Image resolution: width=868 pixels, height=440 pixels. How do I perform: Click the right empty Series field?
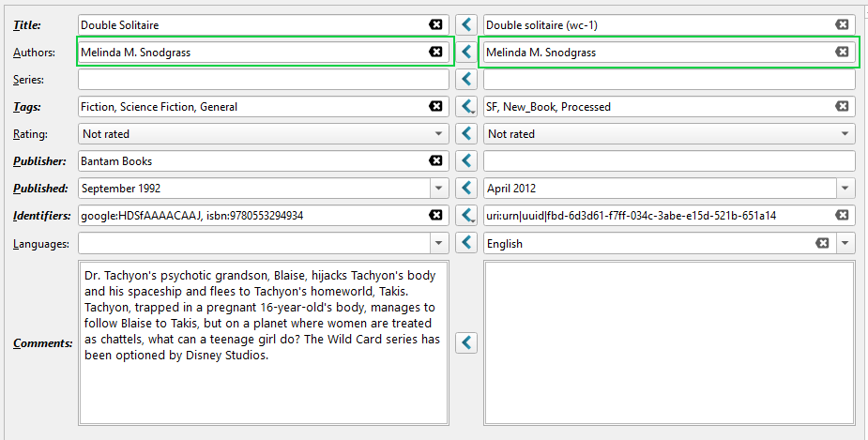click(669, 79)
